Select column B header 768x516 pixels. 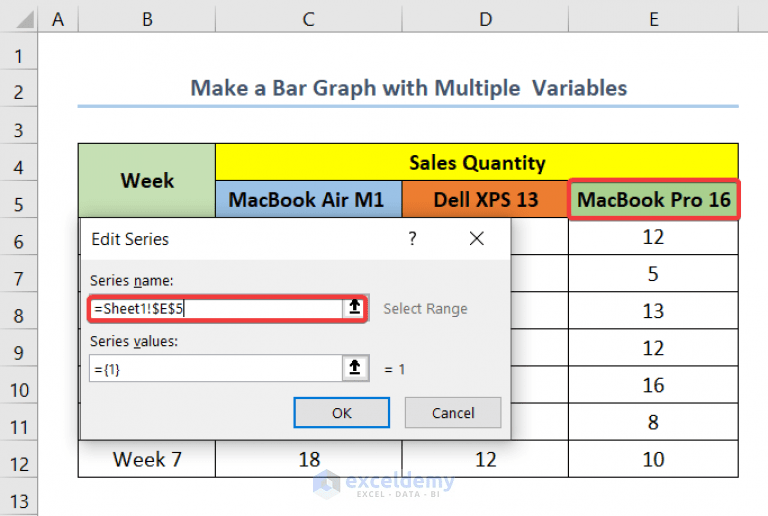pos(147,19)
